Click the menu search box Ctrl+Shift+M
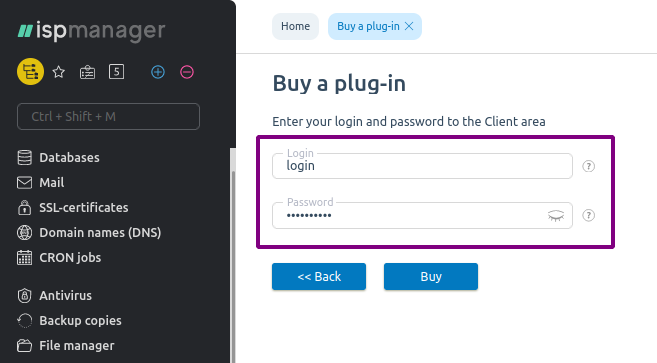Viewport: 657px width, 363px height. pos(108,117)
